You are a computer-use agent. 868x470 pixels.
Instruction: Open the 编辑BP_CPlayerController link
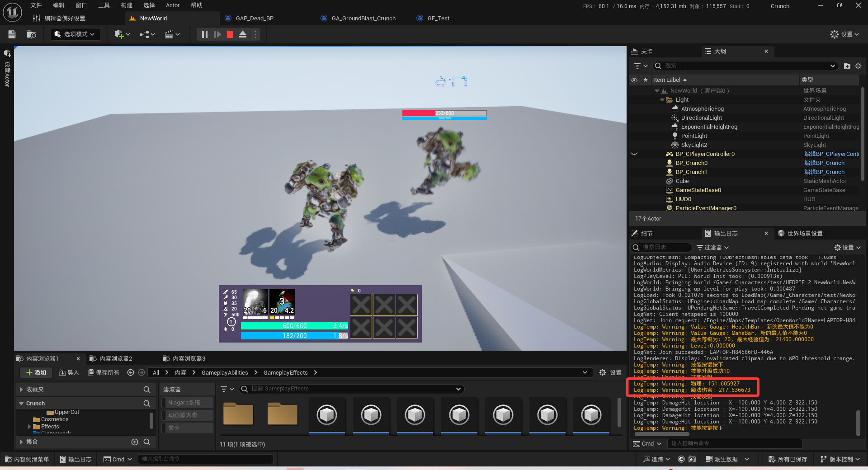pyautogui.click(x=831, y=154)
